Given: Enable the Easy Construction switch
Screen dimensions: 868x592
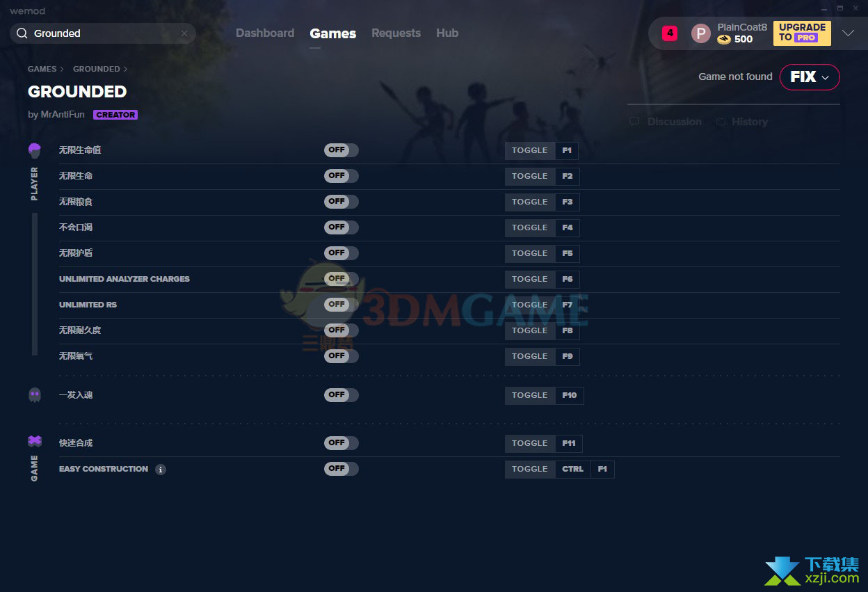Looking at the screenshot, I should (x=341, y=469).
